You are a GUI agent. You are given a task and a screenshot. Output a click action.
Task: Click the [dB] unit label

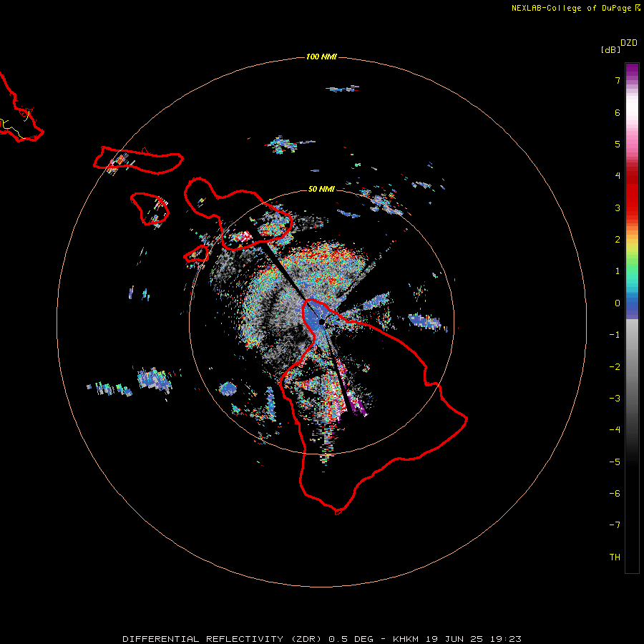pyautogui.click(x=610, y=49)
